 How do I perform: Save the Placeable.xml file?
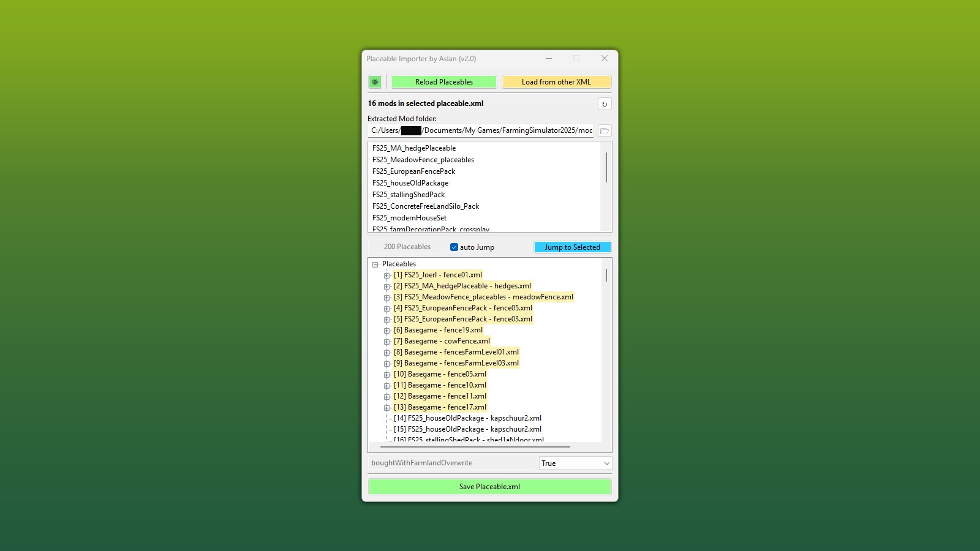pos(489,487)
